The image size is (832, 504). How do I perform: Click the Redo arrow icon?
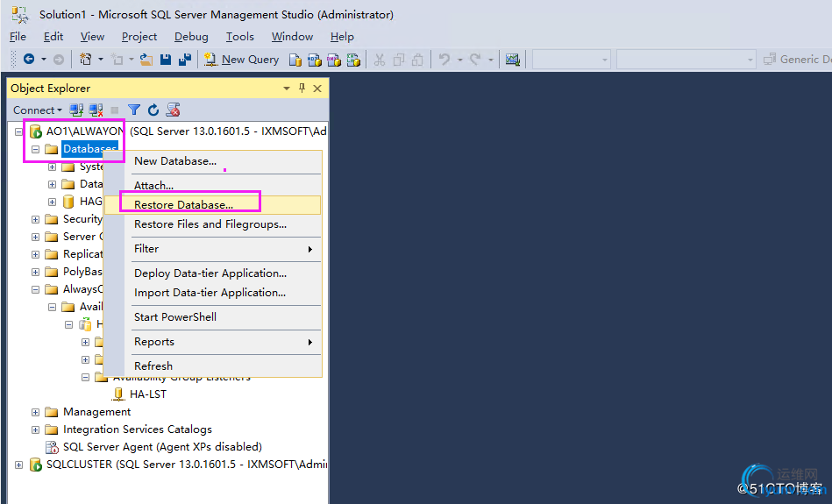(475, 60)
